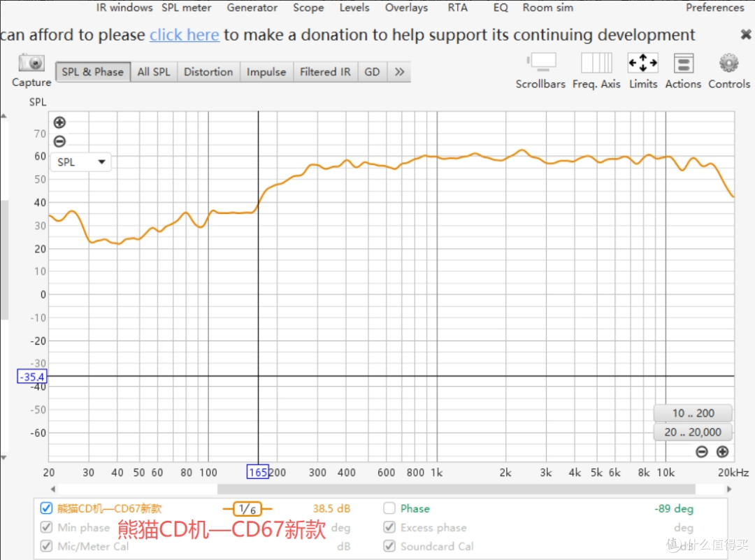Viewport: 755px width, 560px height.
Task: Open the SPL axis selector dropdown
Action: [x=81, y=161]
